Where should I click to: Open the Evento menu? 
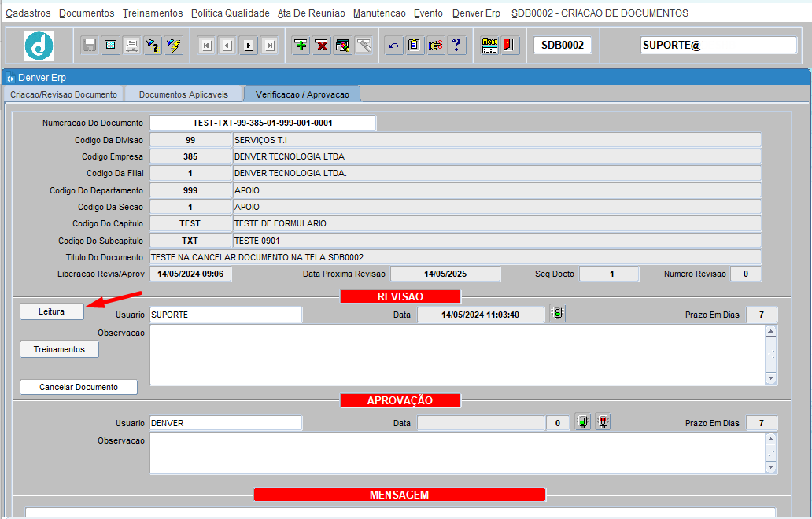[428, 13]
